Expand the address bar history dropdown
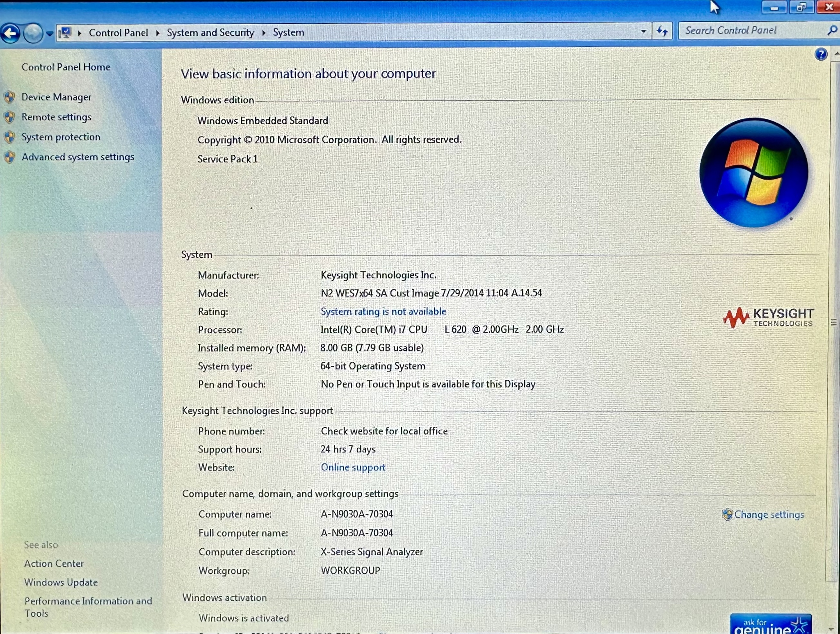840x634 pixels. click(643, 32)
